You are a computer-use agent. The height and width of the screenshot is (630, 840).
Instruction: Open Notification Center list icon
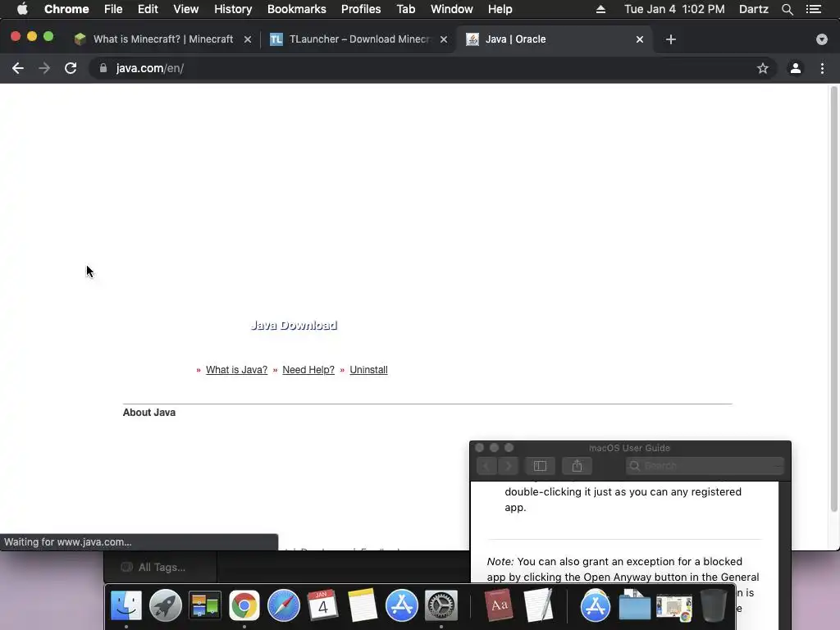pyautogui.click(x=814, y=9)
